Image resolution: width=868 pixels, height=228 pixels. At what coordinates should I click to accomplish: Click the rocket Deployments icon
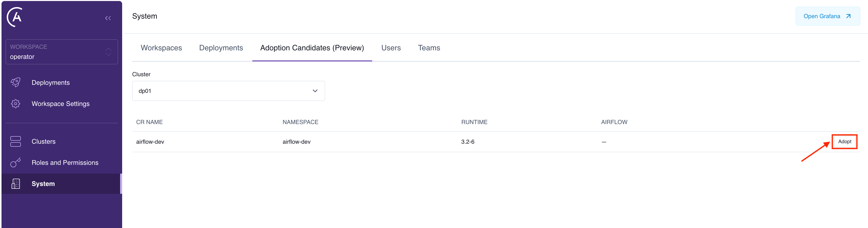pos(16,82)
